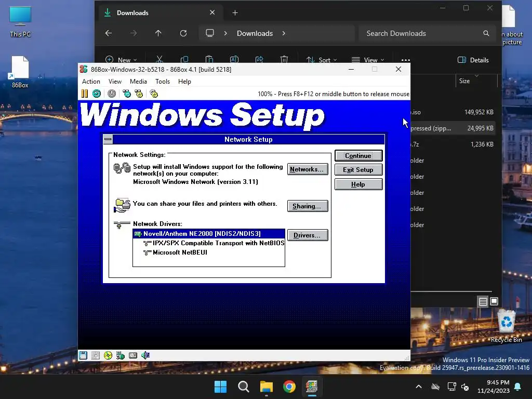Click the second, greyed floppy drive status icon
Viewport: 532px width, 399px height.
coord(96,355)
